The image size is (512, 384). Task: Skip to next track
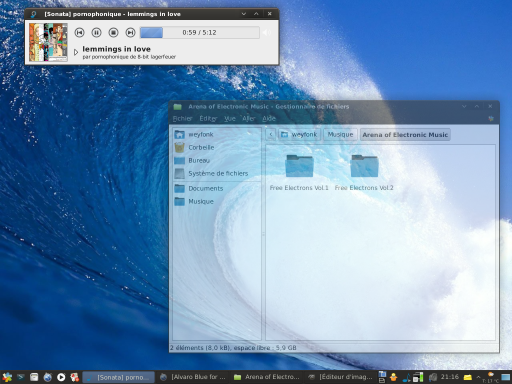click(x=130, y=32)
